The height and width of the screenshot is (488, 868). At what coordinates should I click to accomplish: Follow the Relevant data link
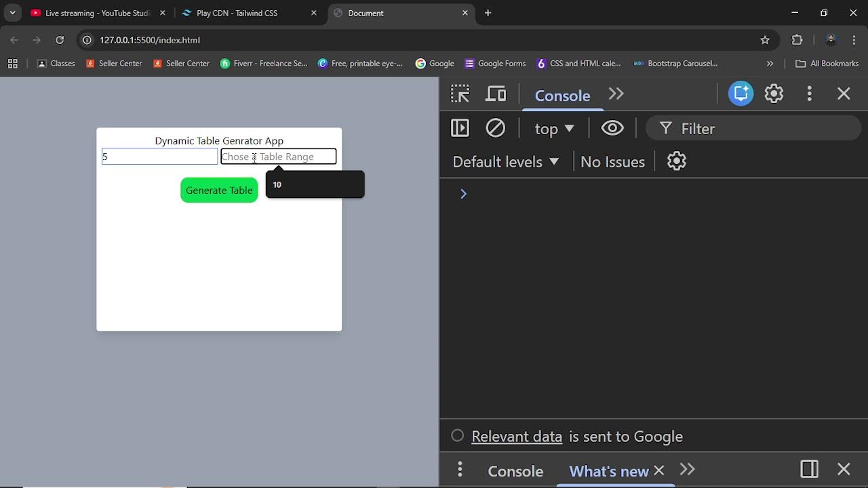[x=517, y=436]
